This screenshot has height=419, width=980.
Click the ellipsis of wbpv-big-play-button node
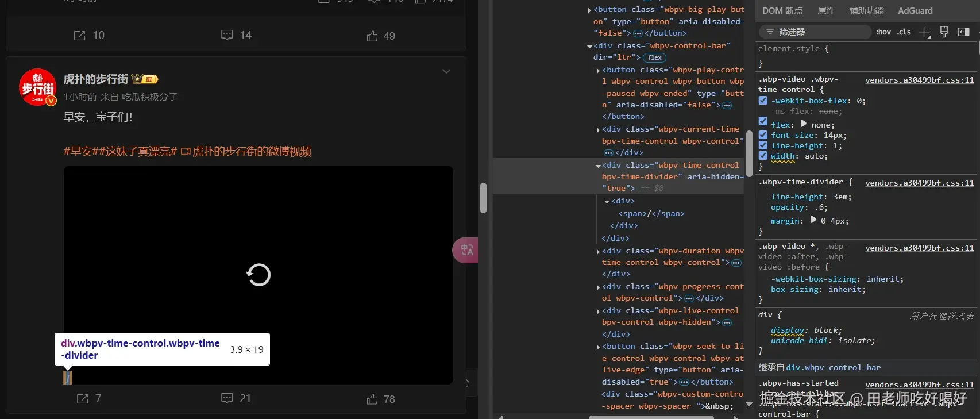point(638,33)
